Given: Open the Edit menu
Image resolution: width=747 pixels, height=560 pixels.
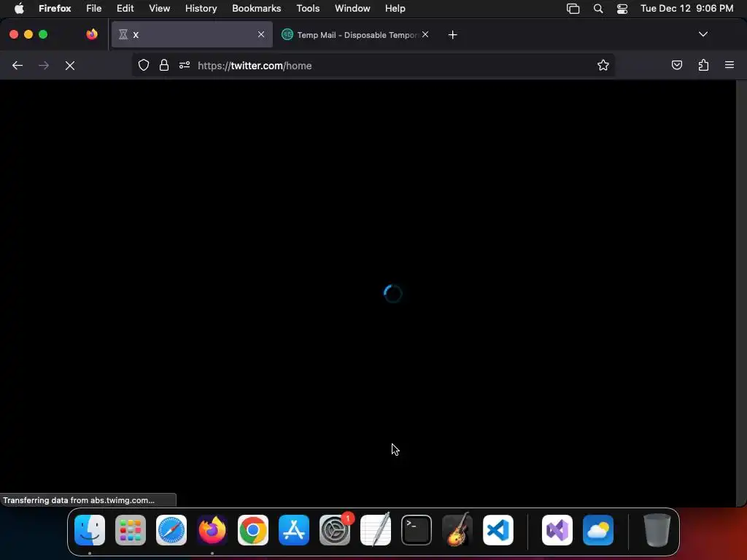Looking at the screenshot, I should [125, 8].
